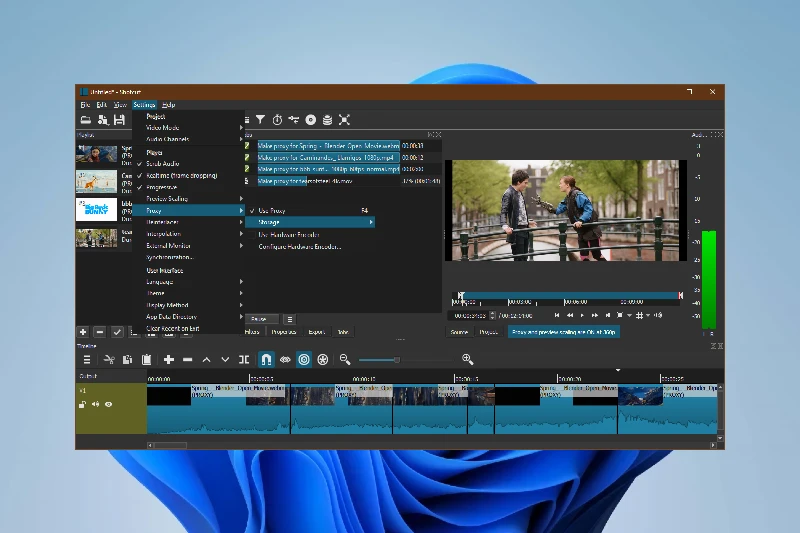Click the timeline zoom slider handle
The width and height of the screenshot is (800, 533).
[397, 360]
